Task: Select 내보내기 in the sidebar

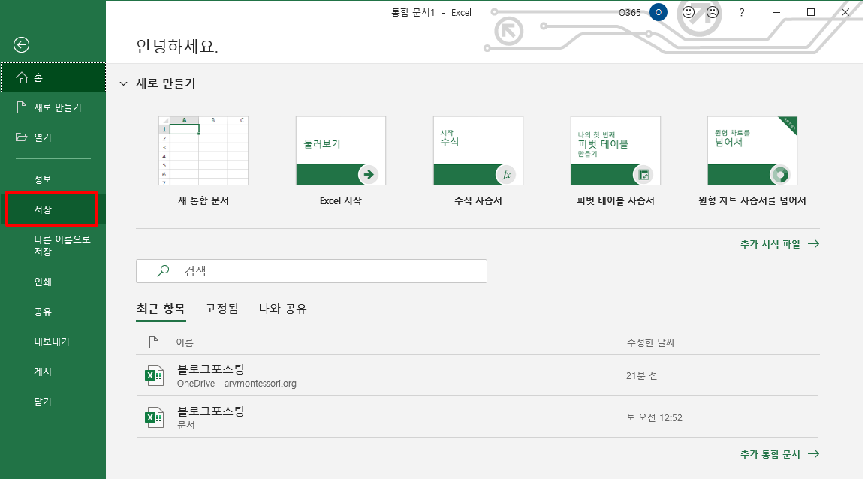Action: coord(53,342)
